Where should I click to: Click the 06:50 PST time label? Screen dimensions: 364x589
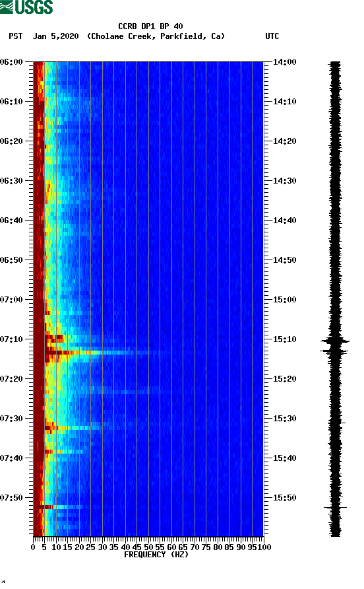pyautogui.click(x=12, y=260)
